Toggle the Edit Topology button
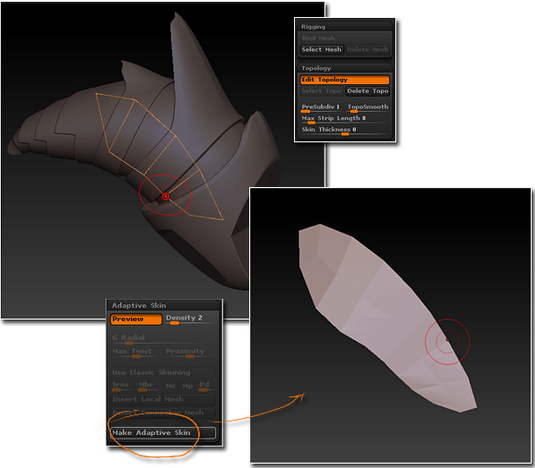 (345, 79)
